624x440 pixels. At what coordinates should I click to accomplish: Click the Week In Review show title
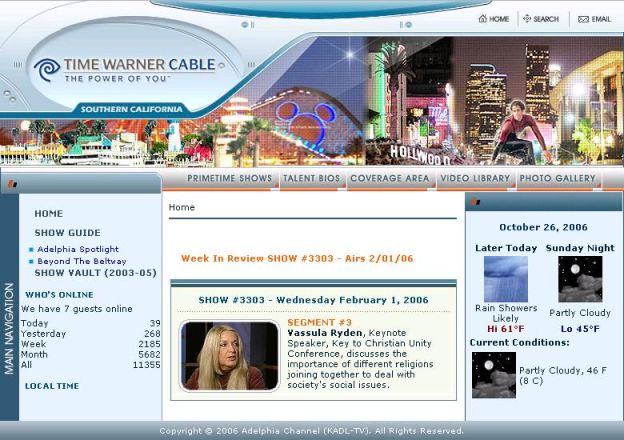pyautogui.click(x=297, y=258)
